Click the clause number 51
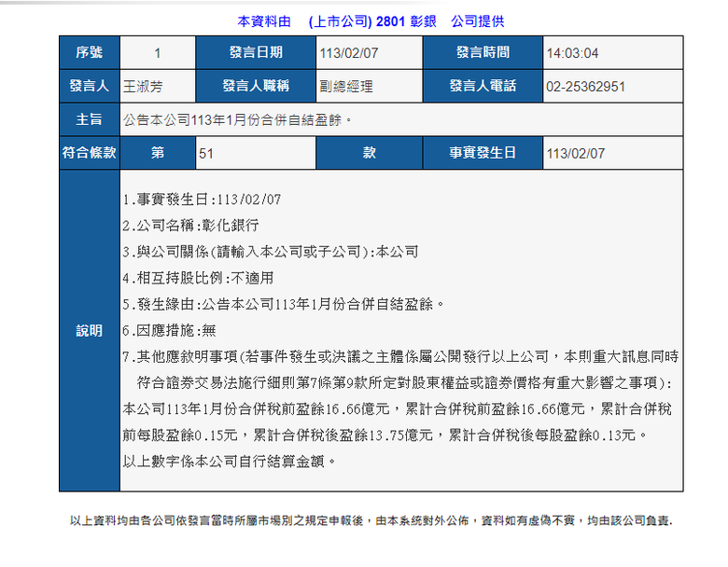The width and height of the screenshot is (728, 567). [x=206, y=153]
